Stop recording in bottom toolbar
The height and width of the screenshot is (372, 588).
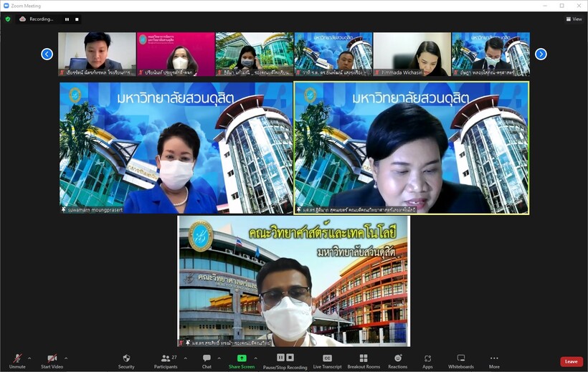(x=290, y=358)
